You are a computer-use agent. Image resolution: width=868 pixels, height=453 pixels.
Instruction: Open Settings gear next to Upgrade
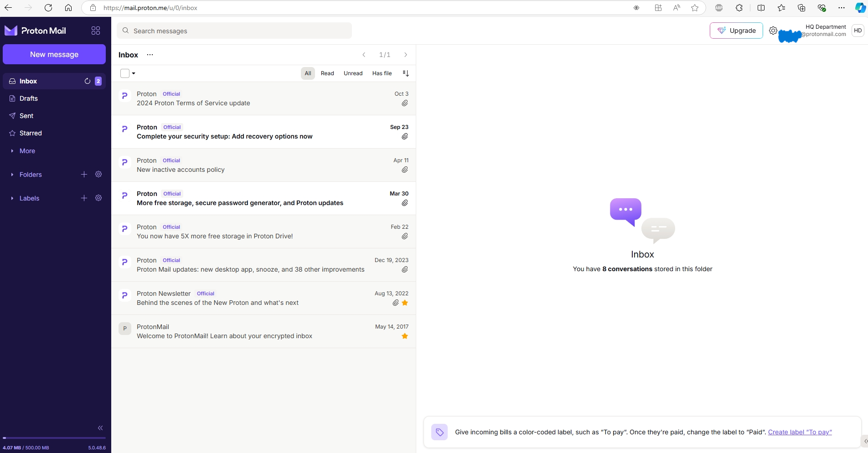coord(773,31)
